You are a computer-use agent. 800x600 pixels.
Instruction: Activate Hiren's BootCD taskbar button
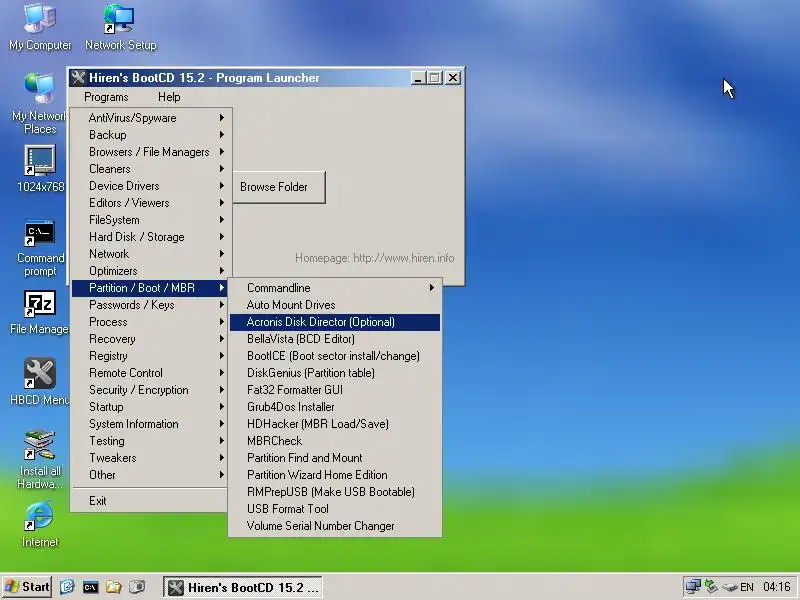(x=243, y=587)
